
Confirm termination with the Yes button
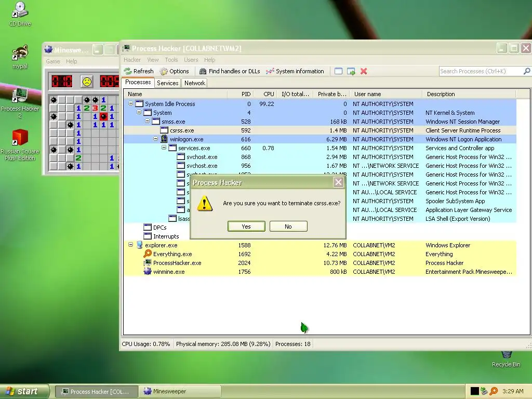(x=246, y=227)
